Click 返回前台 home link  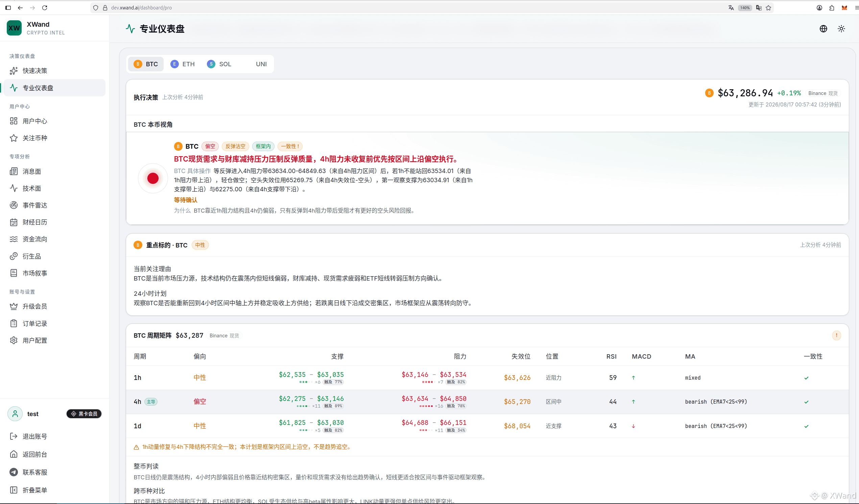coord(54,454)
